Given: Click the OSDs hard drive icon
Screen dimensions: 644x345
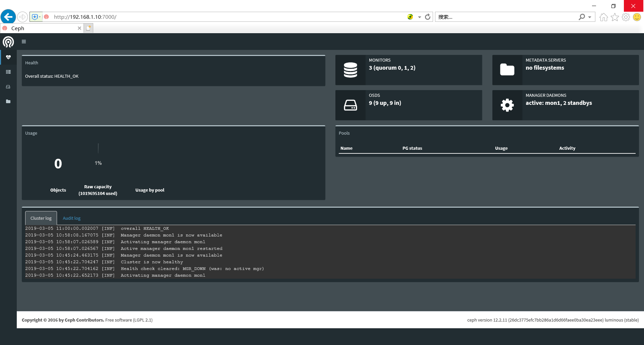Looking at the screenshot, I should click(x=350, y=105).
